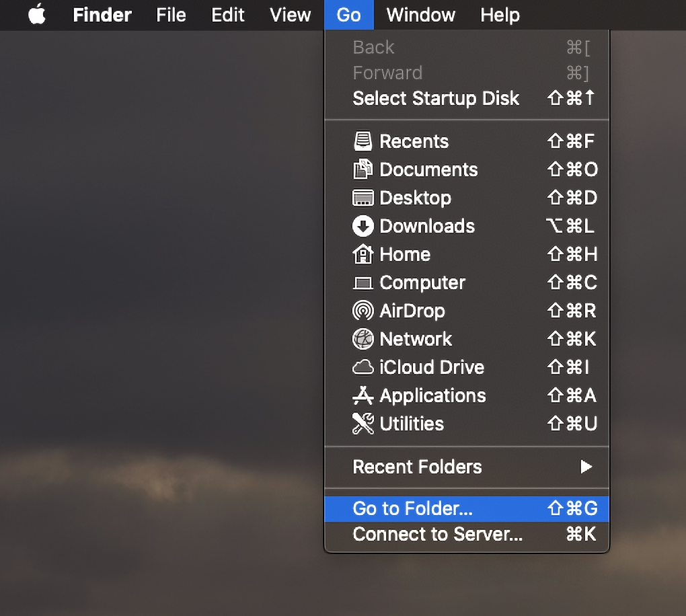This screenshot has height=616, width=686.
Task: Expand the Recent Folders submenu arrow
Action: (586, 467)
